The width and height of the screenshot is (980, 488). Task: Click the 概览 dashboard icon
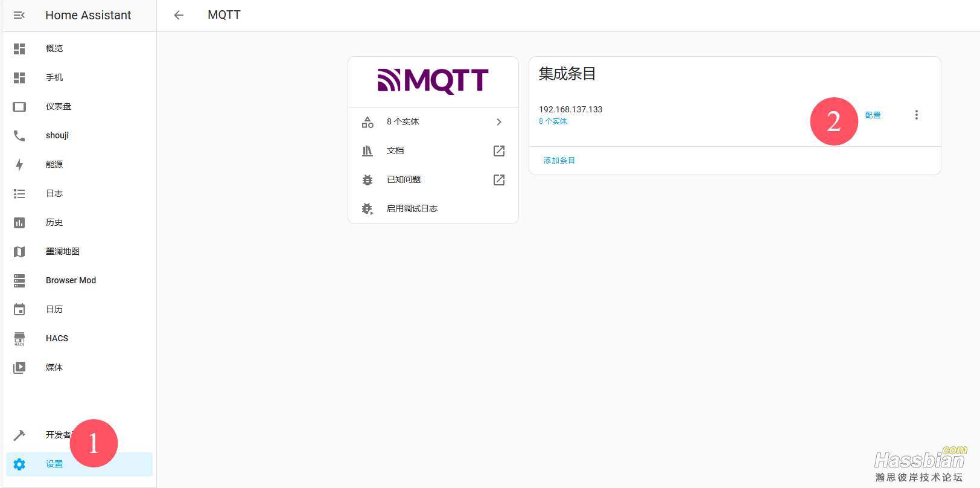pyautogui.click(x=19, y=49)
